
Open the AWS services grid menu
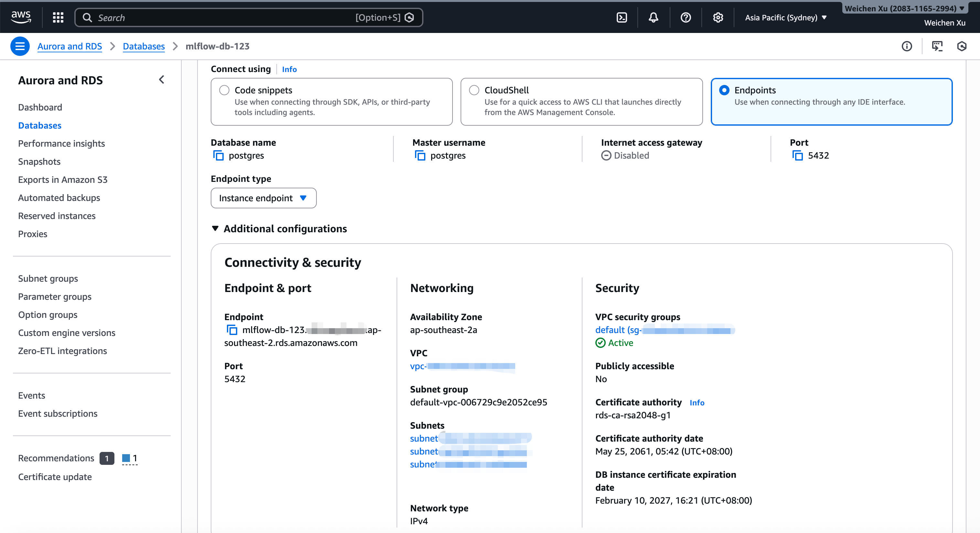coord(58,17)
